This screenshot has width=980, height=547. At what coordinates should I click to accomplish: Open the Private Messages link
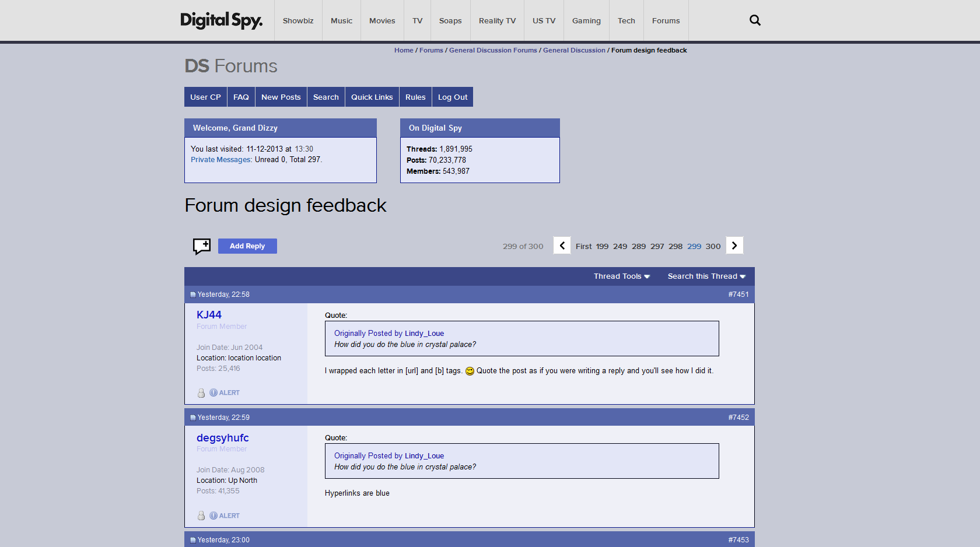(x=220, y=159)
